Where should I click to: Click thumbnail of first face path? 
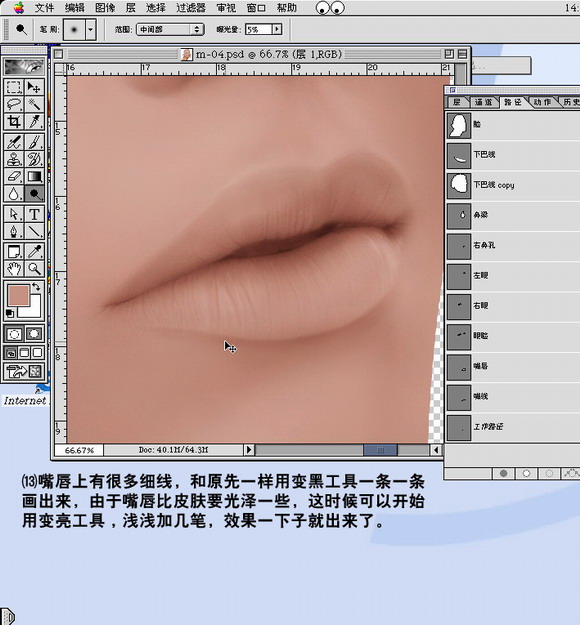coord(458,125)
